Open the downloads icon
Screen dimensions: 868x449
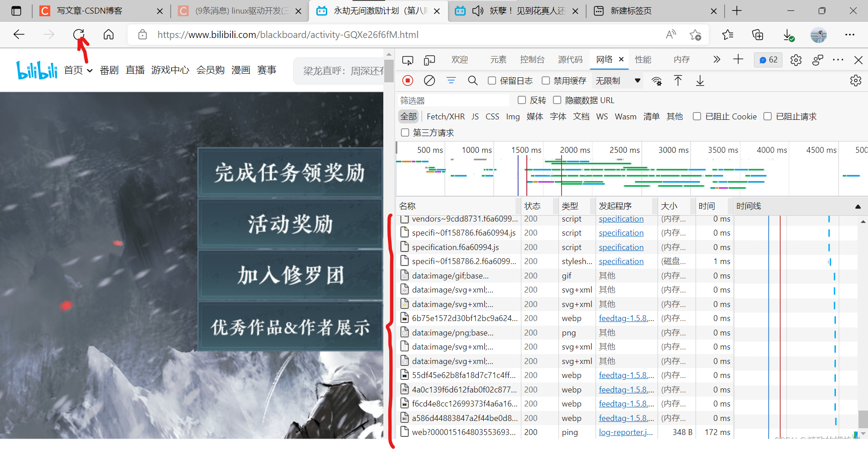[788, 35]
